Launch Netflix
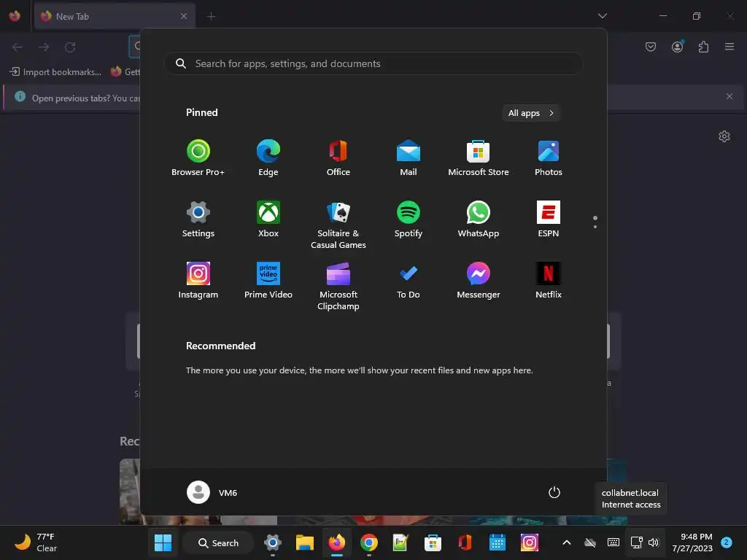This screenshot has height=560, width=747. 549,281
